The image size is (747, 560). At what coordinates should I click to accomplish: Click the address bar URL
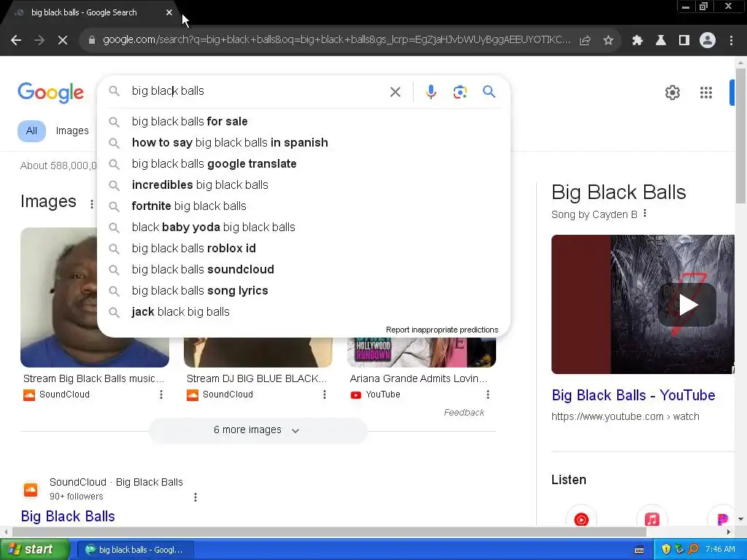tap(336, 39)
